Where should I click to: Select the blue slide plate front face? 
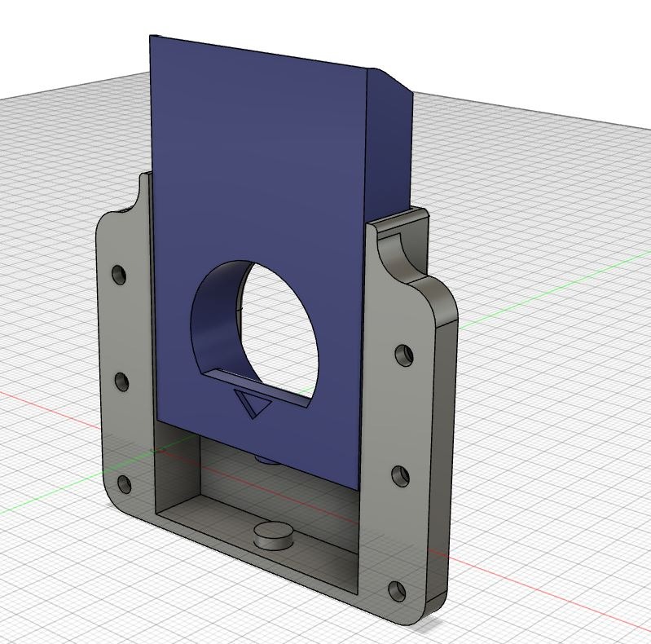(257, 166)
